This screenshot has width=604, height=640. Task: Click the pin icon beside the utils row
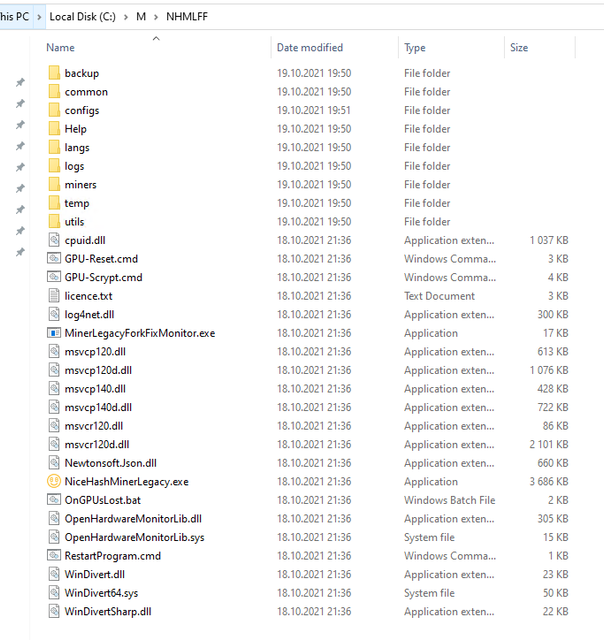pyautogui.click(x=20, y=231)
